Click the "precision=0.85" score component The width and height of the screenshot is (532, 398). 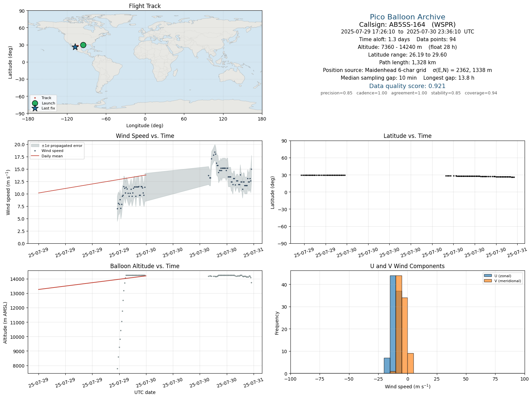[x=336, y=93]
